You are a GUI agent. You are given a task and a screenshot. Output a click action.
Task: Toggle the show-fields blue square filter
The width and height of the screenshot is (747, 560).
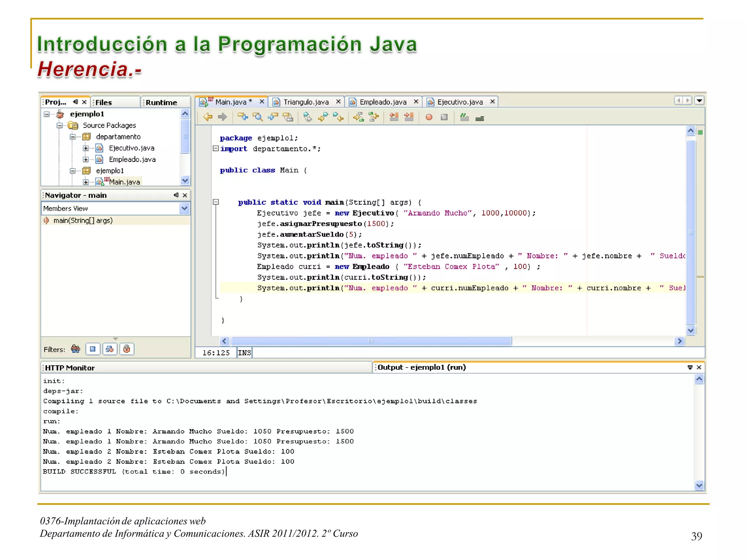93,349
